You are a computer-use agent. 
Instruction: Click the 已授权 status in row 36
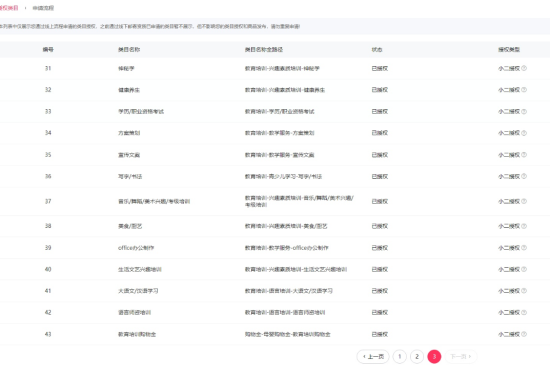coord(380,177)
